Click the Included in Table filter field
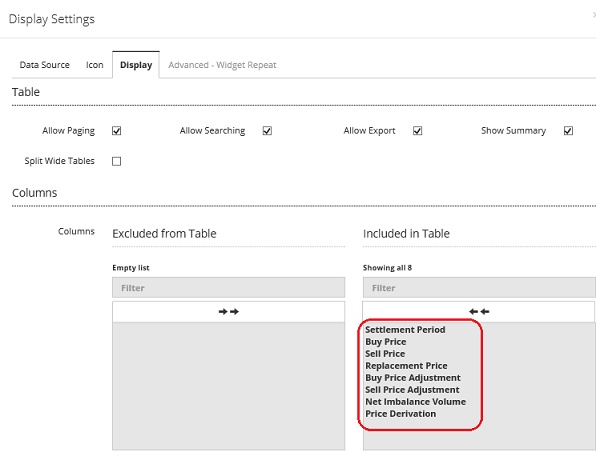 479,288
